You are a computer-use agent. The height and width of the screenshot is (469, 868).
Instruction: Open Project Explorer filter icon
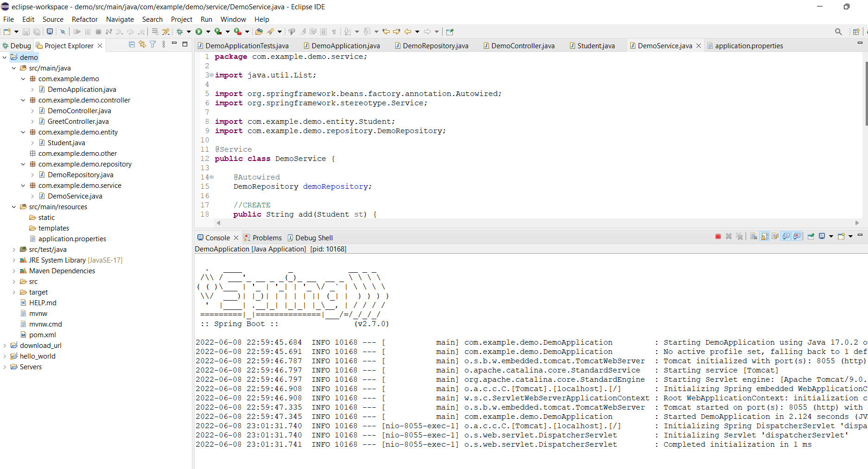[152, 45]
